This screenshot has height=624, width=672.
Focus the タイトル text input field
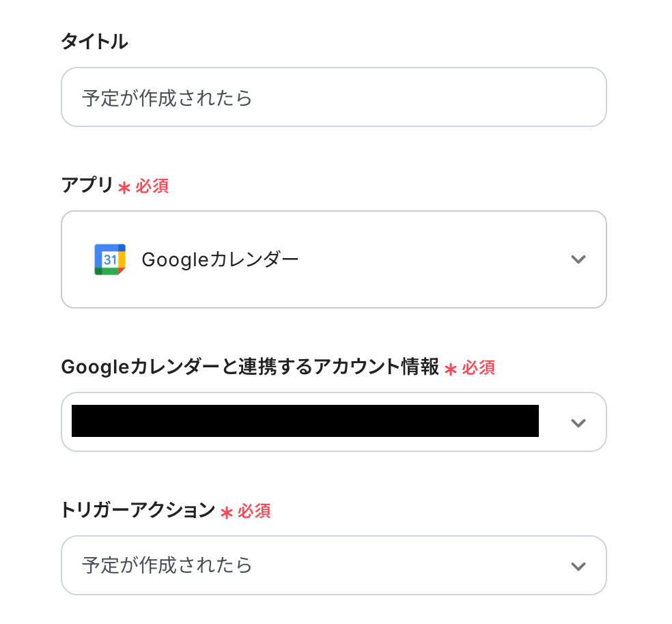coord(333,98)
